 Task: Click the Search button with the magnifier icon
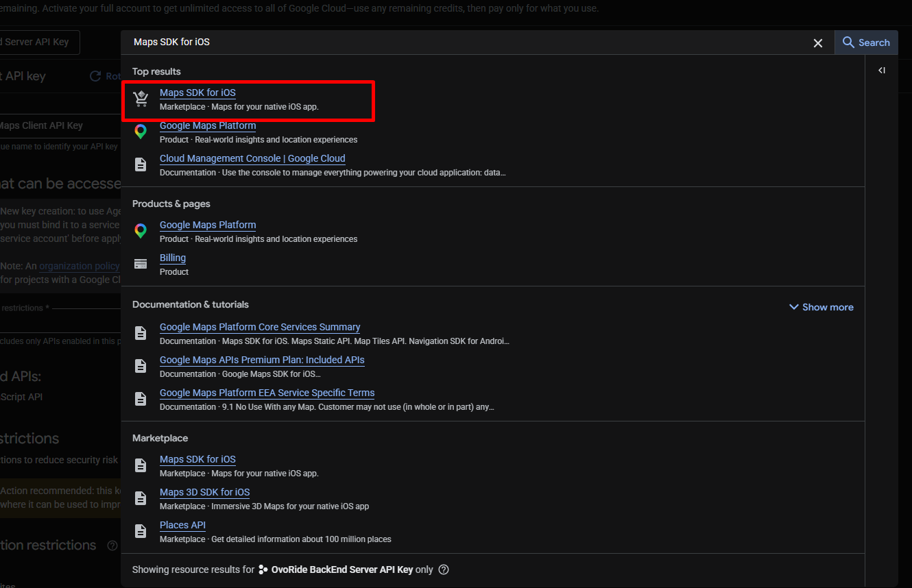click(x=866, y=42)
